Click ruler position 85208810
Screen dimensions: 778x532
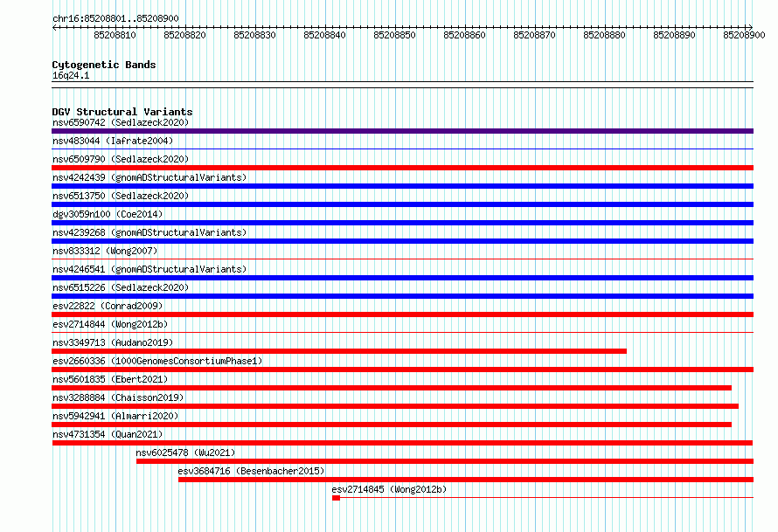(x=115, y=35)
